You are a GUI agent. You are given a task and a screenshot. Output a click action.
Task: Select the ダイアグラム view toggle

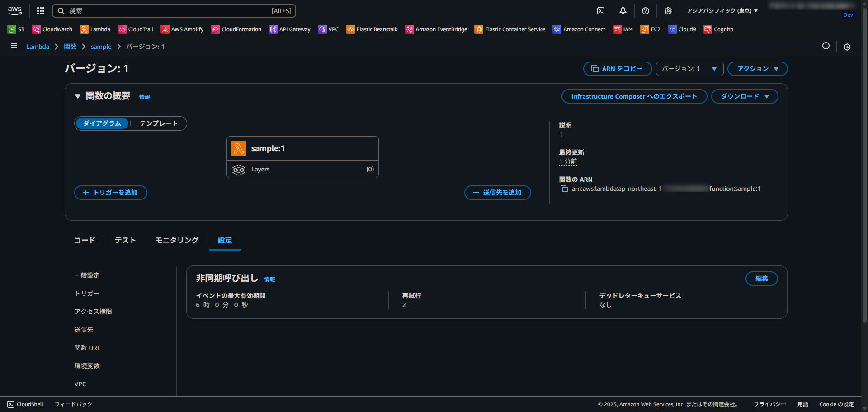pyautogui.click(x=102, y=123)
